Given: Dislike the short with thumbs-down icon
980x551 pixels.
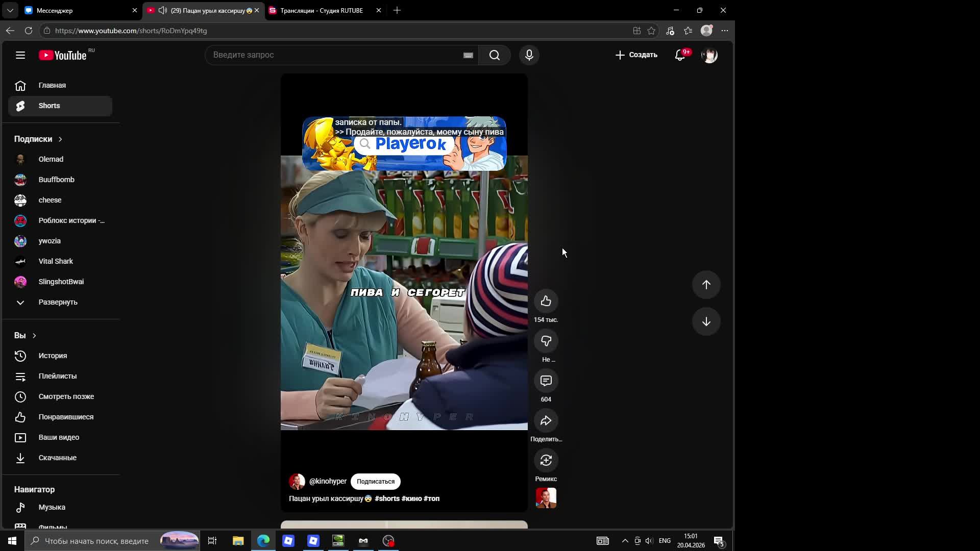Looking at the screenshot, I should coord(546,341).
